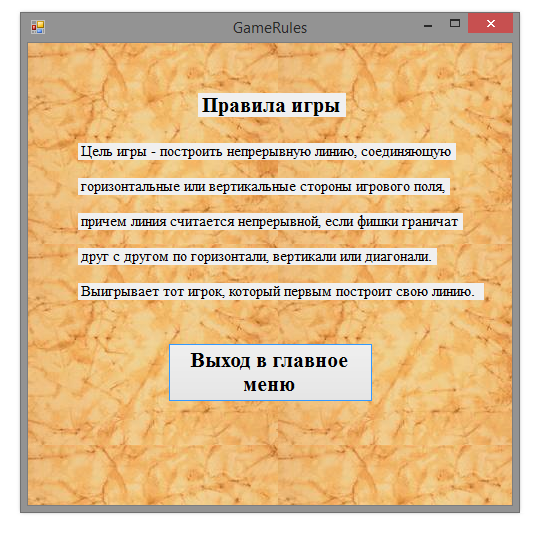Click the GameRules title text in title bar
The width and height of the screenshot is (533, 533).
click(x=270, y=28)
